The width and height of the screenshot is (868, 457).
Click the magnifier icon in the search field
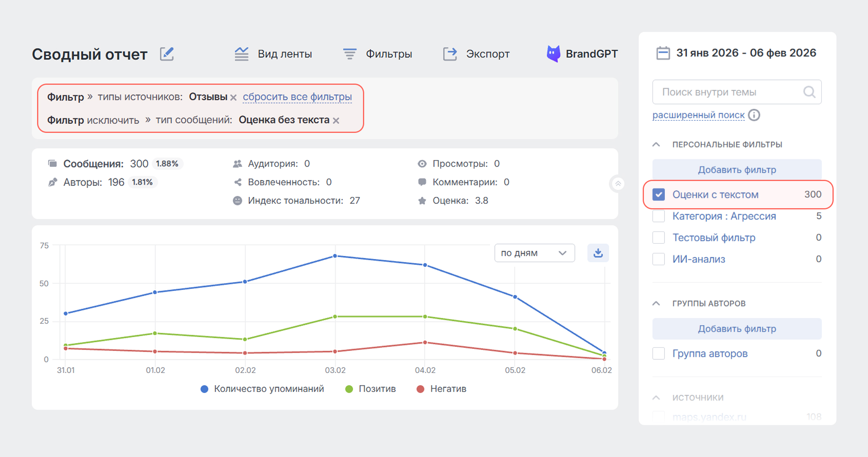(809, 92)
